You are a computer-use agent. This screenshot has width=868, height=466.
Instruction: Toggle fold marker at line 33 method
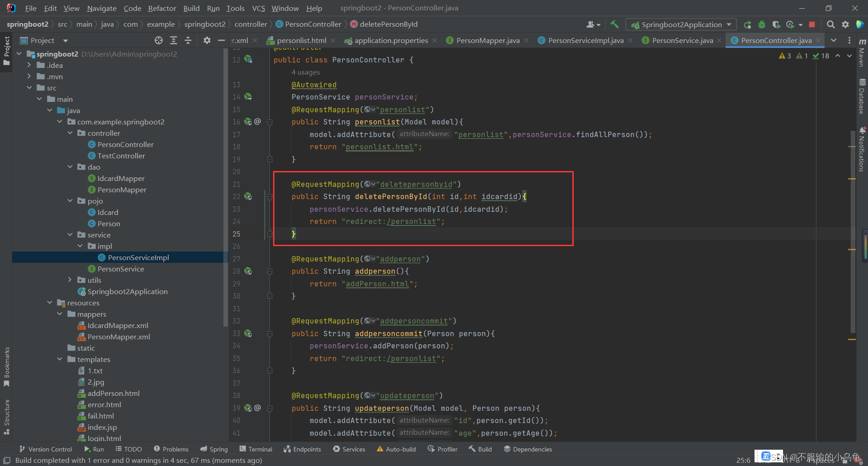[x=270, y=333]
